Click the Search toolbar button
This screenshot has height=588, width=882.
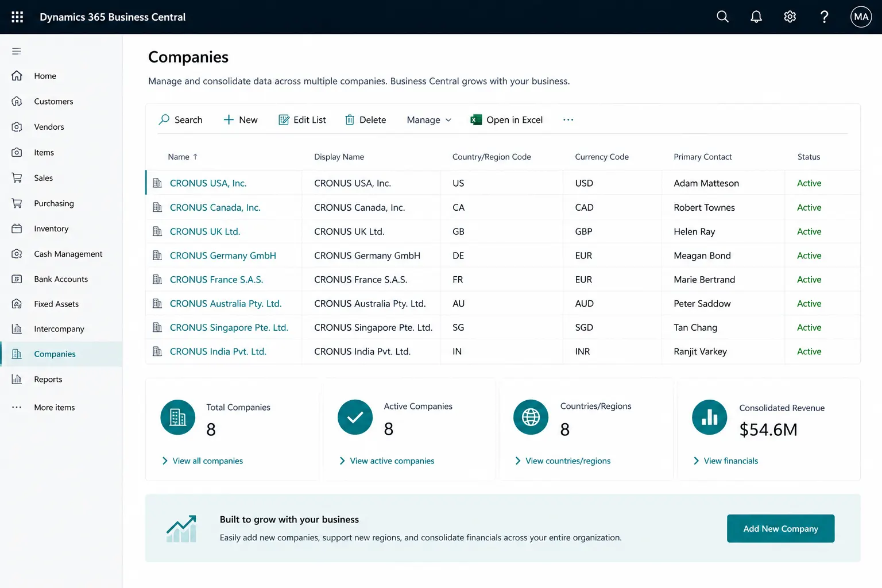(180, 120)
